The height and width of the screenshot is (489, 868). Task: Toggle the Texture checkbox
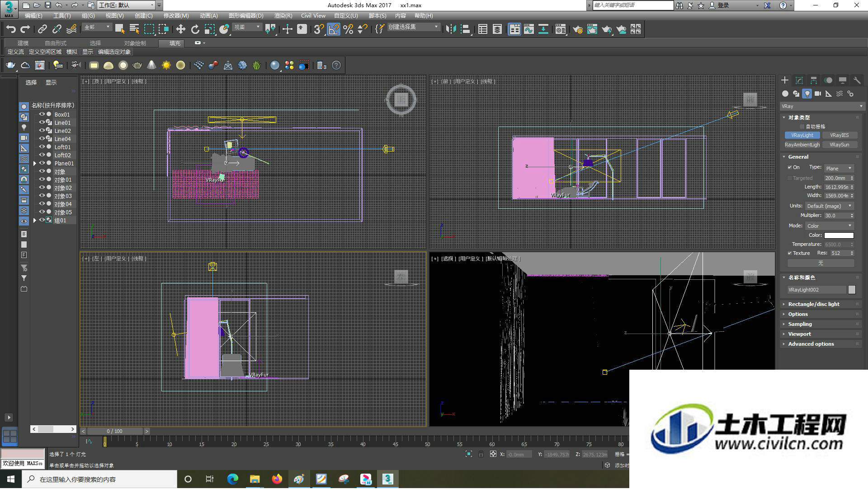[x=790, y=253]
